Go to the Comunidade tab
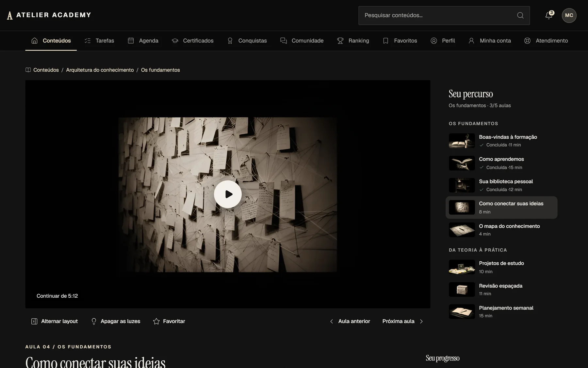Screen dimensions: 588x368 (302, 41)
